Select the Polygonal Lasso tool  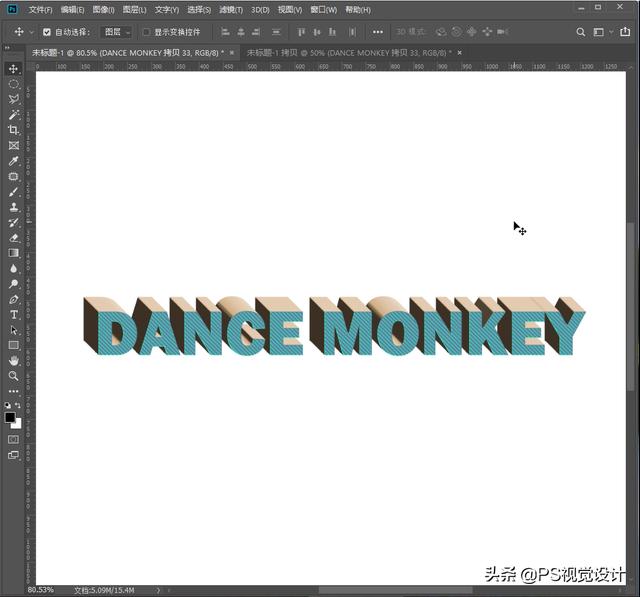pos(13,99)
